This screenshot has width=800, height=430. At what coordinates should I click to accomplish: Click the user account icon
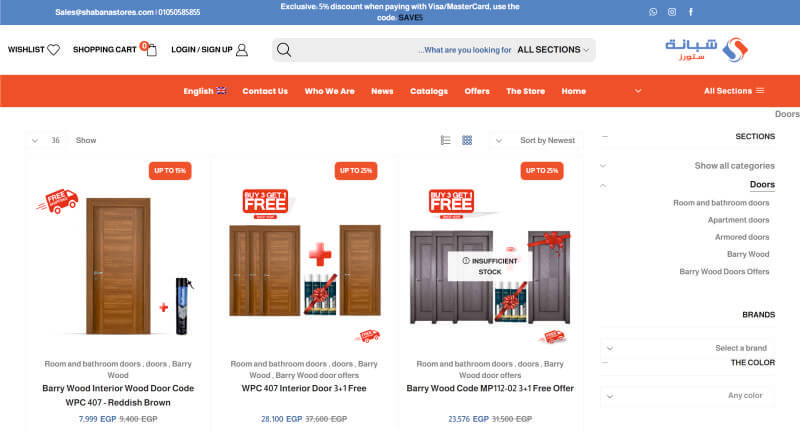(x=242, y=49)
